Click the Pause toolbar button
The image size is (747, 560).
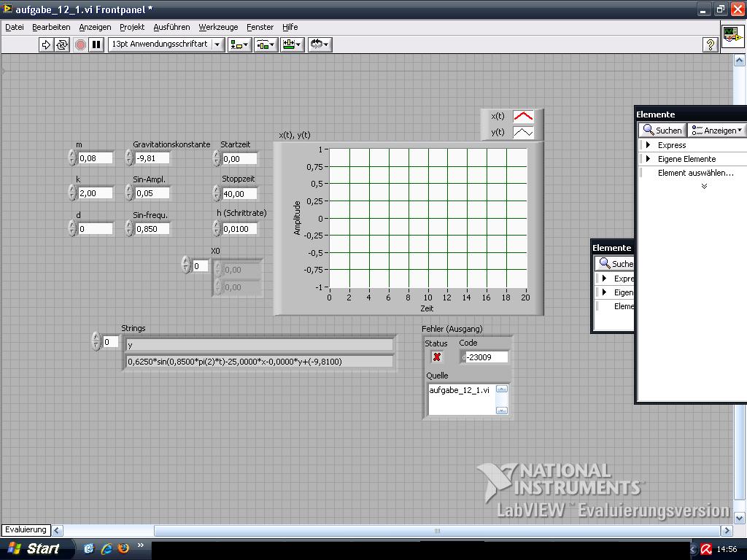[96, 44]
